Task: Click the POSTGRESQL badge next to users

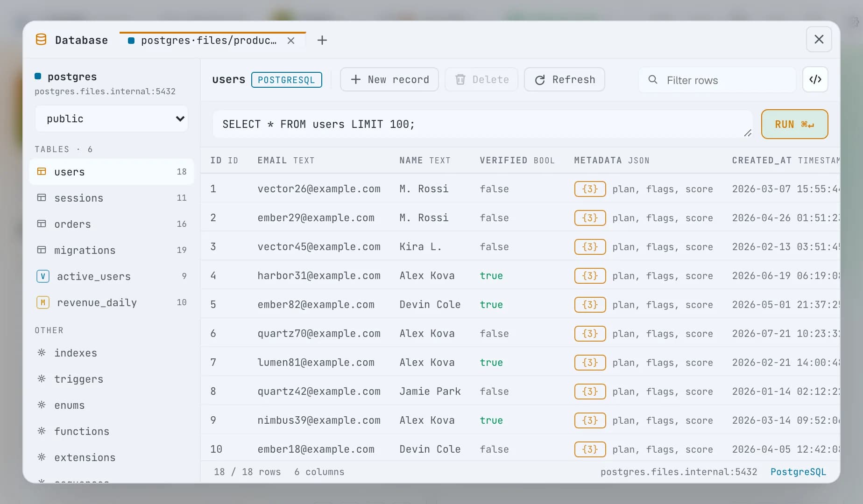Action: [287, 80]
